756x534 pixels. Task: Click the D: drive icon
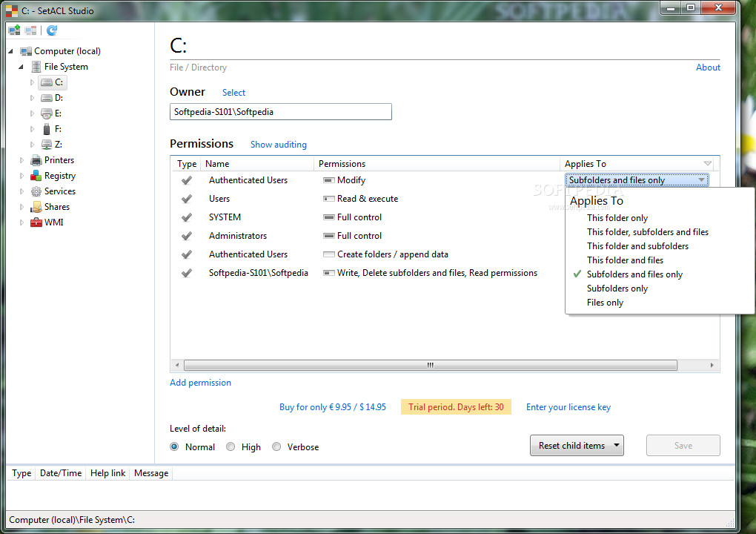point(47,98)
